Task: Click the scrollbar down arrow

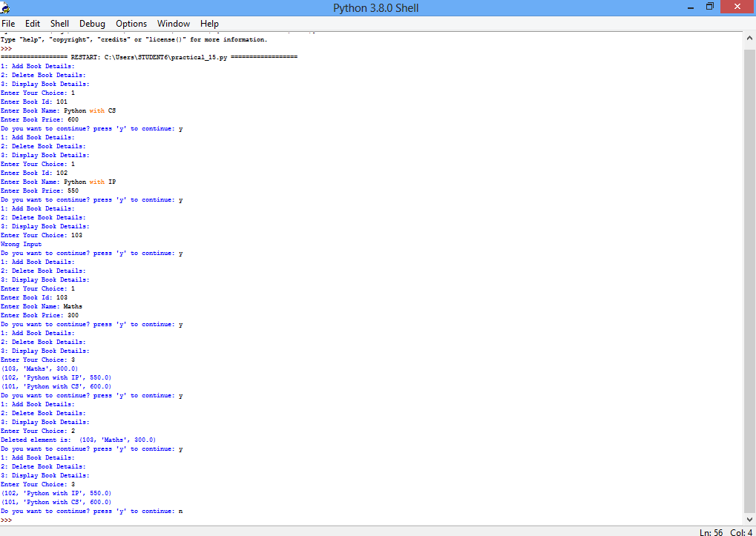Action: (x=749, y=520)
